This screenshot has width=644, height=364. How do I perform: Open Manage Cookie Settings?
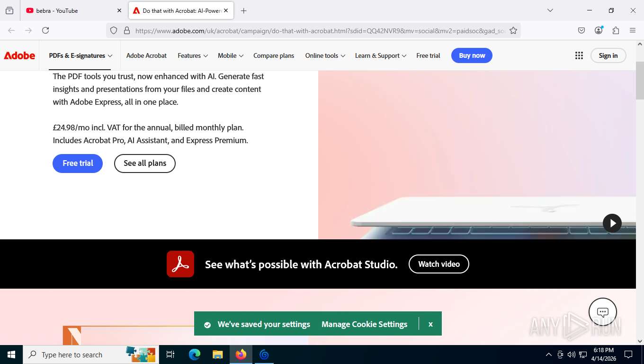pyautogui.click(x=364, y=324)
